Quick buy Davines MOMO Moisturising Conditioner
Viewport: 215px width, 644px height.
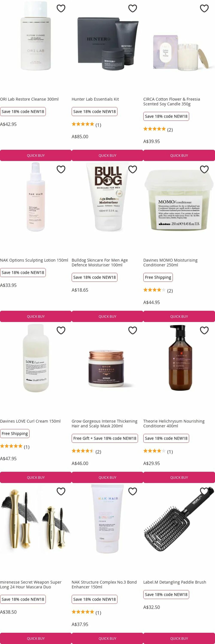[x=179, y=316]
